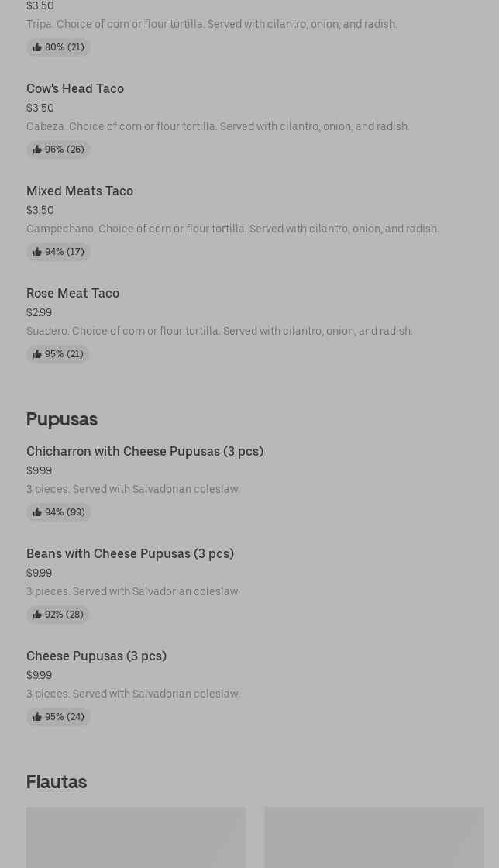499x868 pixels.
Task: Click thumbs-up icon on Rose Meat Taco
Action: [37, 354]
